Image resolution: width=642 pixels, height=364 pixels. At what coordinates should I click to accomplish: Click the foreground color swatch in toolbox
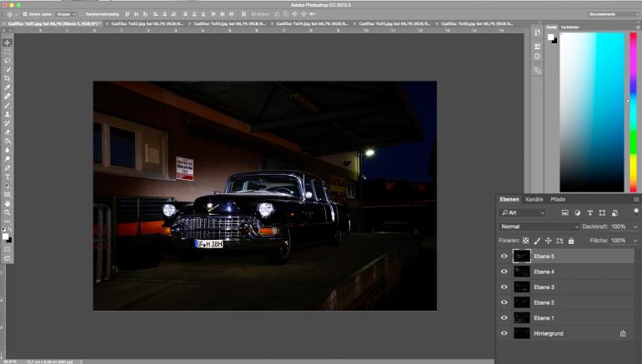[5, 236]
